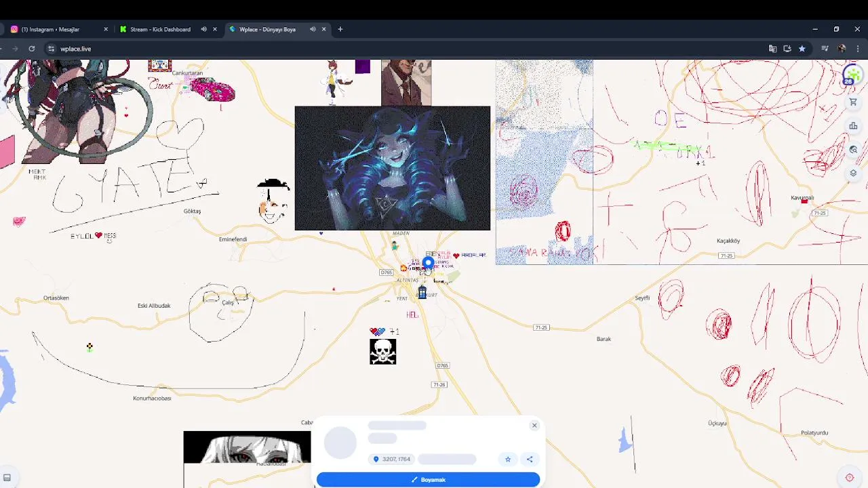Install app icon in address bar
Viewport: 868px width, 488px height.
(787, 49)
